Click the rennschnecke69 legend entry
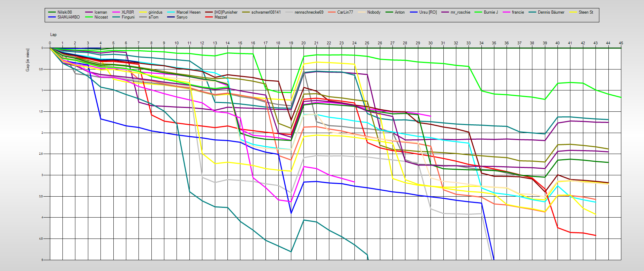Image resolution: width=644 pixels, height=271 pixels. click(309, 12)
